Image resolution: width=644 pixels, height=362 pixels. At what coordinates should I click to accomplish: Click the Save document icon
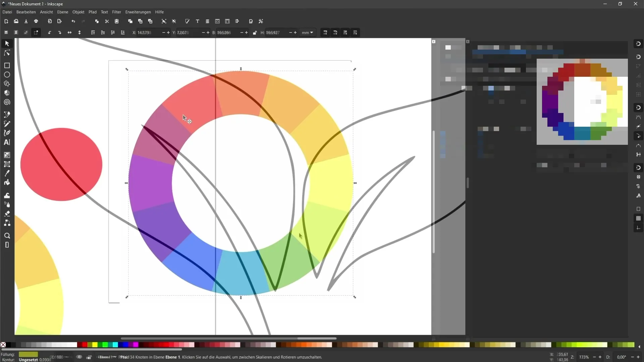26,21
